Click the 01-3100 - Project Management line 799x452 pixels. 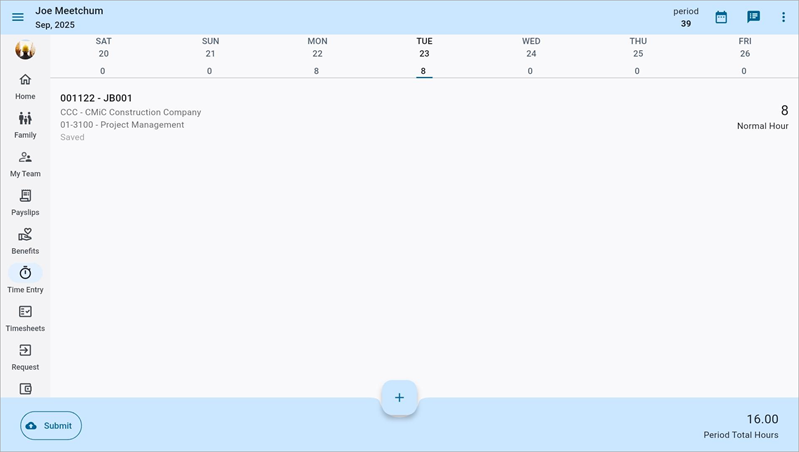[122, 125]
